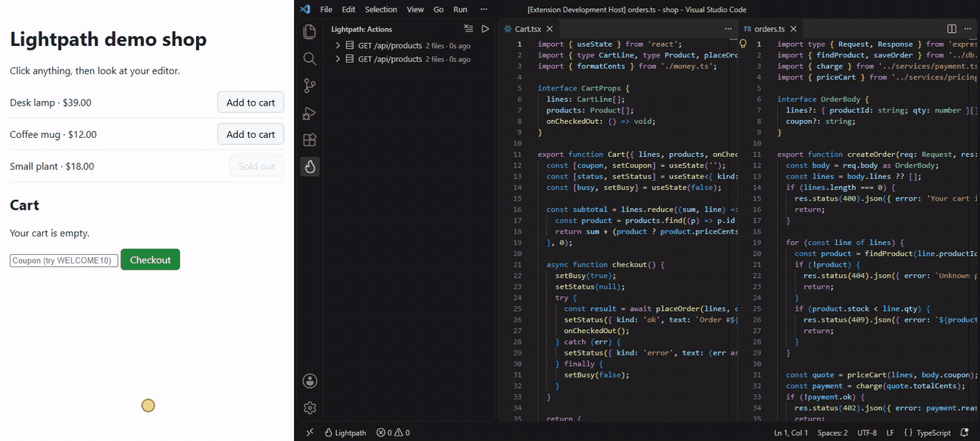Image resolution: width=980 pixels, height=441 pixels.
Task: Open the Accounts menu icon
Action: click(309, 381)
